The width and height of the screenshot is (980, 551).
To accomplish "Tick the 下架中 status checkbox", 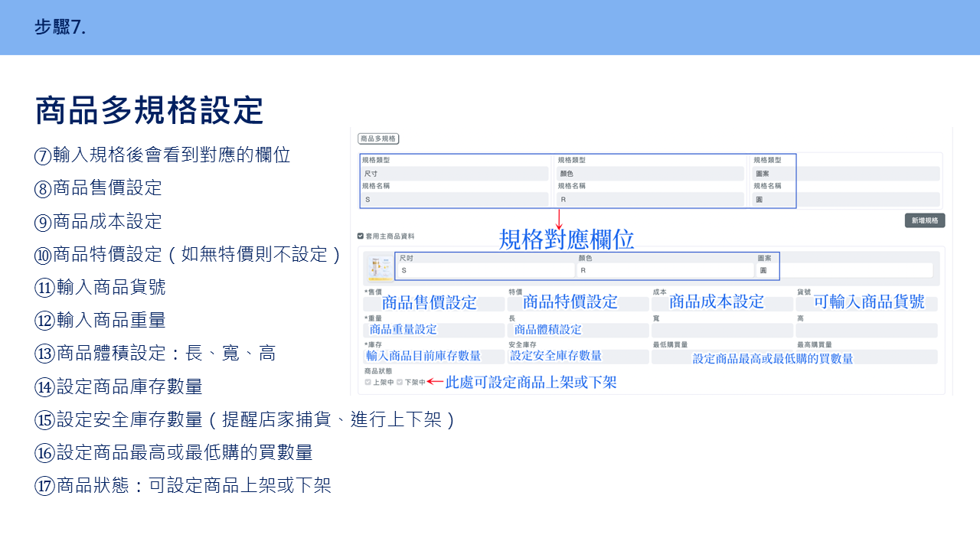I will pos(399,382).
